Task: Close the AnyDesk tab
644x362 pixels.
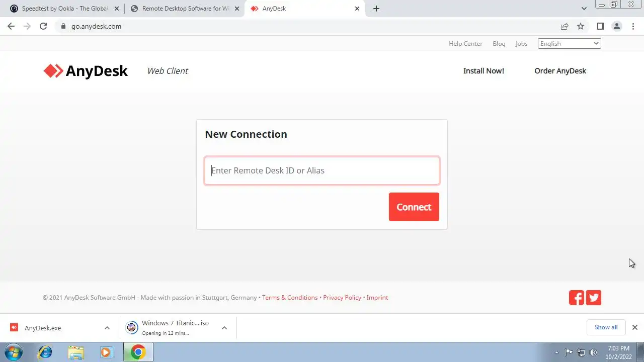Action: [x=357, y=9]
